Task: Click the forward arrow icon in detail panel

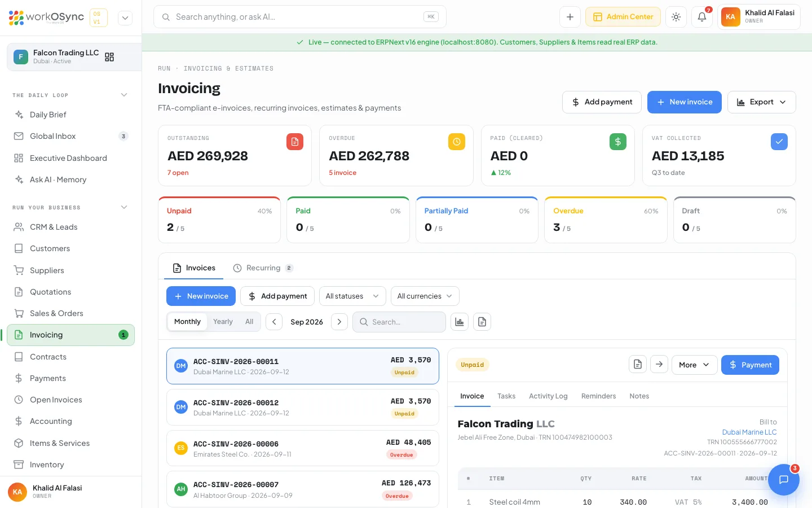Action: tap(659, 365)
